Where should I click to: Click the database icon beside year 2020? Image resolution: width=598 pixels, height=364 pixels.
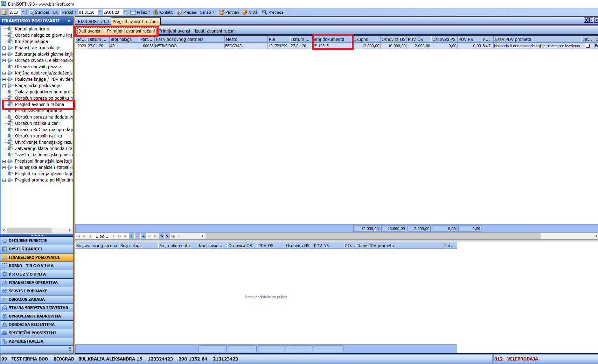tap(5, 12)
